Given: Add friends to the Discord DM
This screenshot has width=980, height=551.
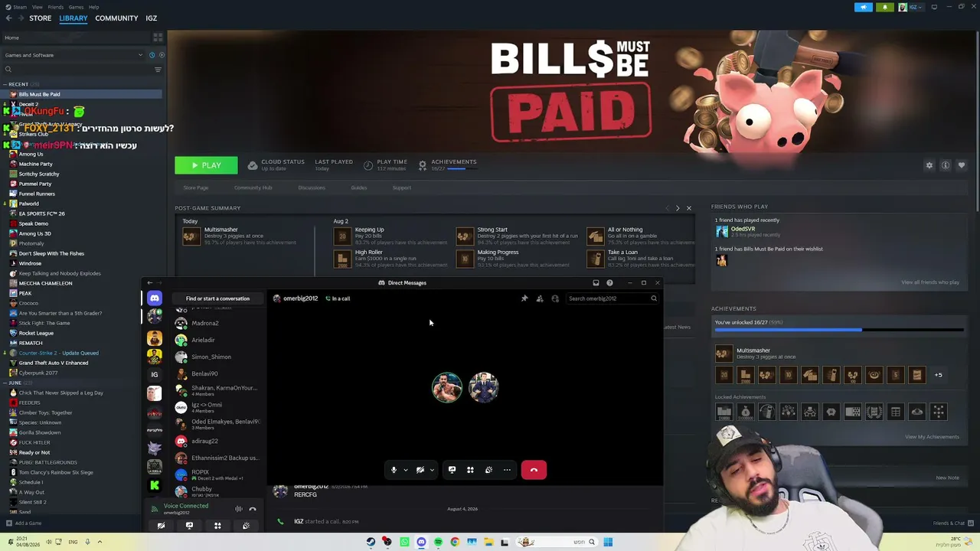Looking at the screenshot, I should pyautogui.click(x=540, y=298).
